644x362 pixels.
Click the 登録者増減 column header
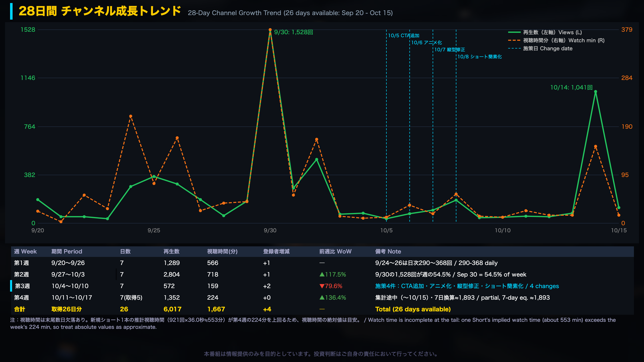point(276,251)
